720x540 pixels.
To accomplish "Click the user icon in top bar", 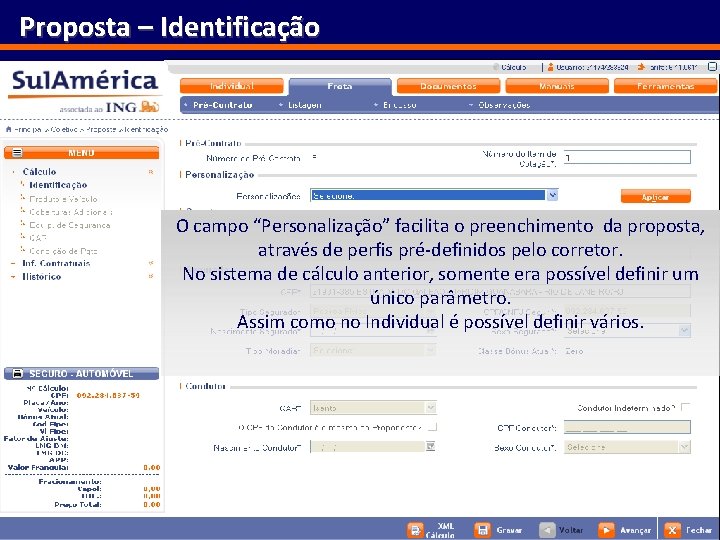I will coord(551,67).
